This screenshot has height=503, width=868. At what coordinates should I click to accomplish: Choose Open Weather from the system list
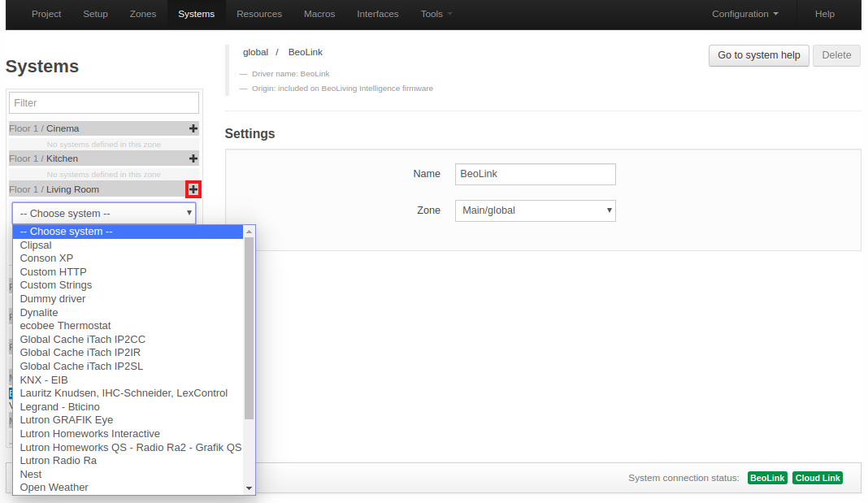128,488
